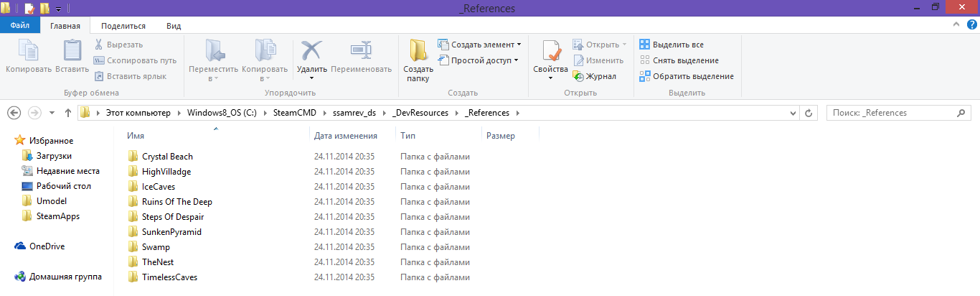This screenshot has height=296, width=980.
Task: Click the up-one-level arrow button
Action: 68,113
